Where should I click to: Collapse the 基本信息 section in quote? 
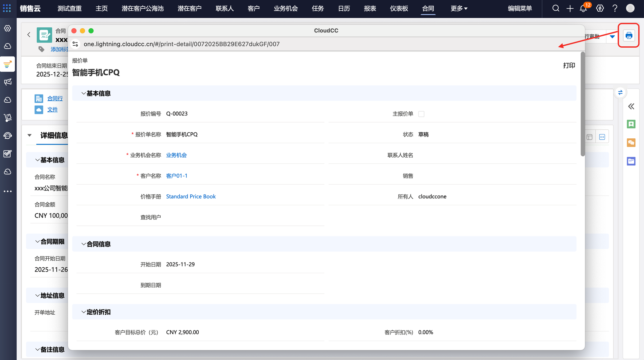[x=84, y=93]
